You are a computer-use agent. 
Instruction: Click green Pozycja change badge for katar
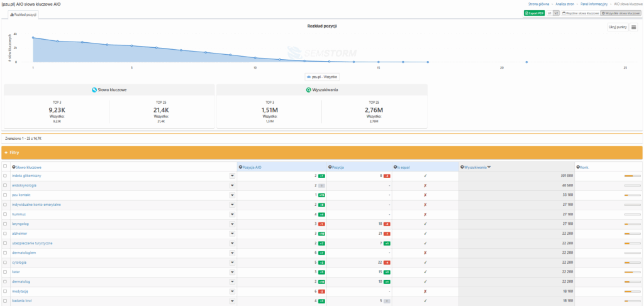click(x=387, y=272)
